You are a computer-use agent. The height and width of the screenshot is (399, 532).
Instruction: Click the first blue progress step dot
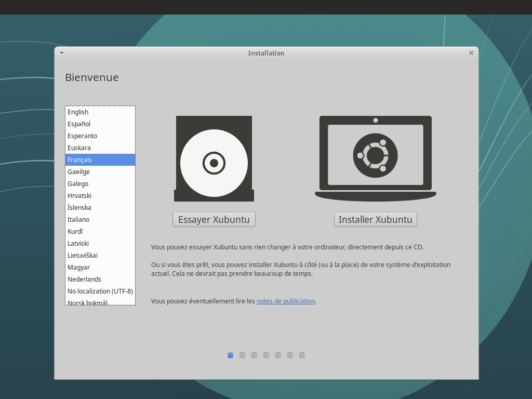[230, 355]
